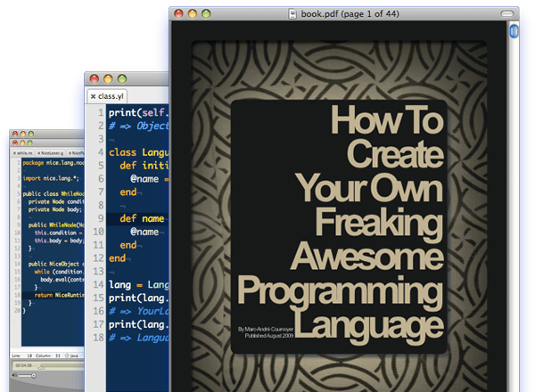Select the NiceLexer.g tab in Java editor window
535x392 pixels.
pyautogui.click(x=51, y=153)
